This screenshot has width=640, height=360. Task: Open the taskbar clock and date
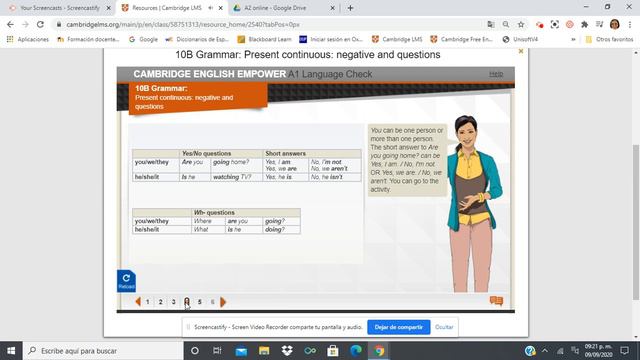point(598,351)
